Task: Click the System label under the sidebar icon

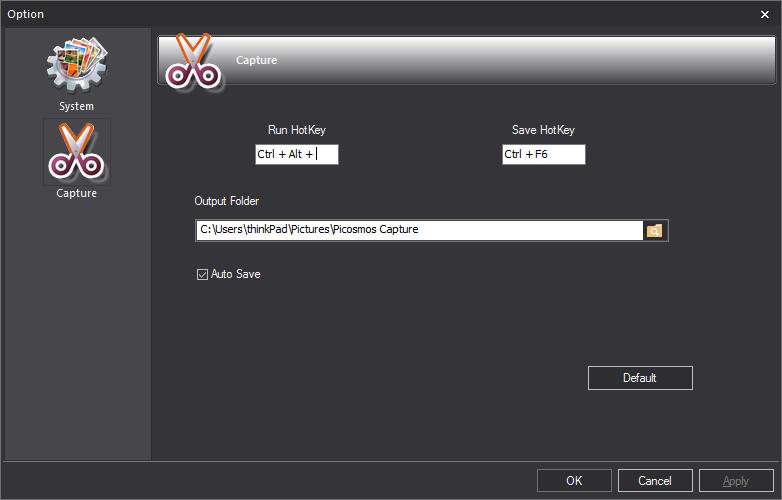Action: pos(76,106)
